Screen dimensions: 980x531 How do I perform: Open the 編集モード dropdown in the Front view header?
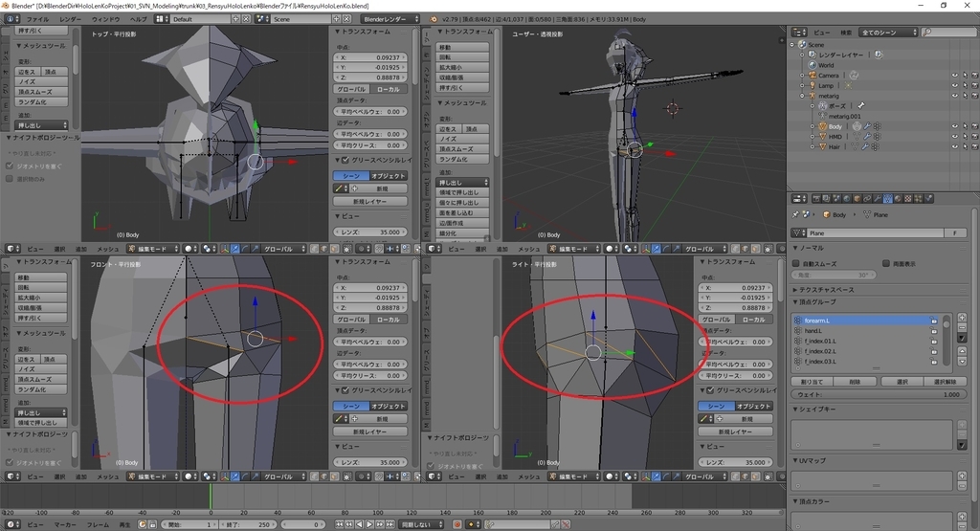(154, 476)
